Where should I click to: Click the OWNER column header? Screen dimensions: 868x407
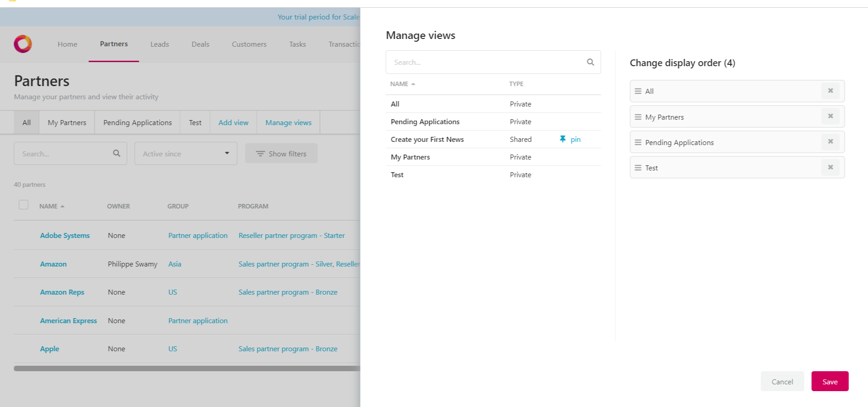pyautogui.click(x=118, y=206)
